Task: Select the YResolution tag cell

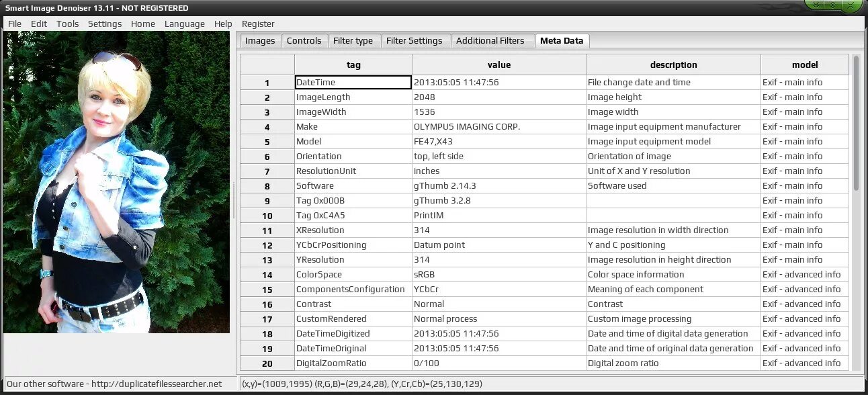Action: [x=353, y=260]
